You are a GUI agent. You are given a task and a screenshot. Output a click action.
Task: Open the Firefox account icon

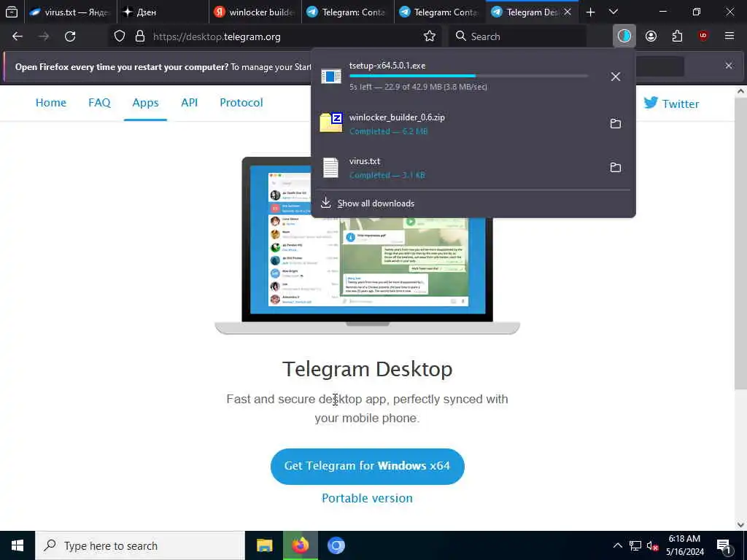(x=651, y=36)
